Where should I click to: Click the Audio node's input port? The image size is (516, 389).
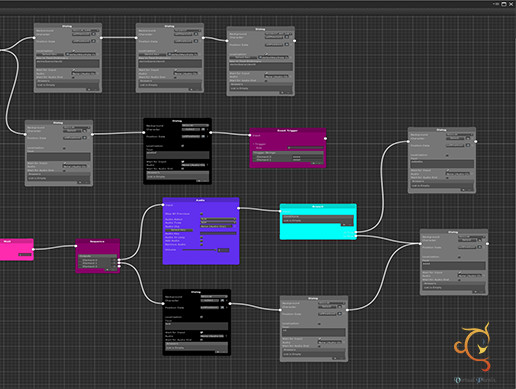tap(163, 205)
